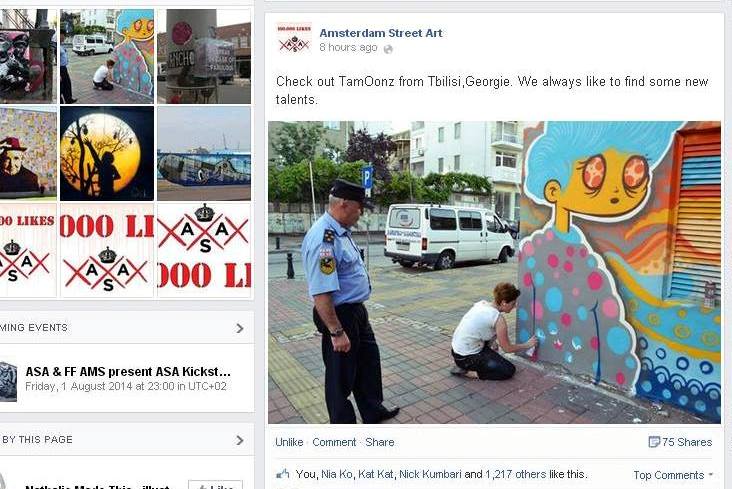Click the shares icon next to 75 Shares
Image resolution: width=732 pixels, height=489 pixels.
click(654, 441)
